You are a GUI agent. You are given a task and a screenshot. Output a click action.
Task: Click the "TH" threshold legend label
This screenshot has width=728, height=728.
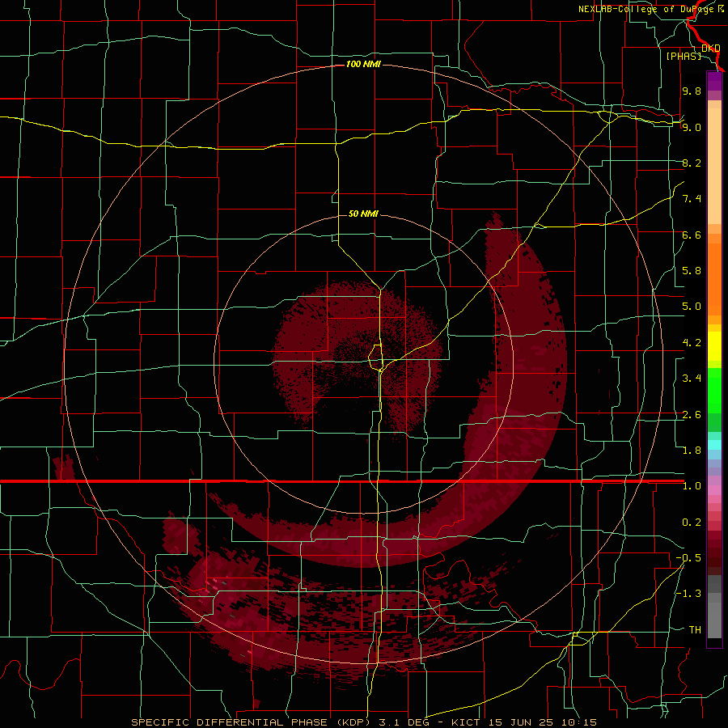(x=695, y=630)
